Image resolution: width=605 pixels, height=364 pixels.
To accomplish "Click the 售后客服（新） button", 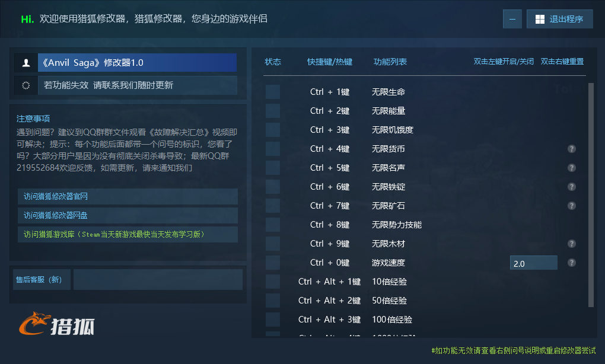I will (42, 280).
